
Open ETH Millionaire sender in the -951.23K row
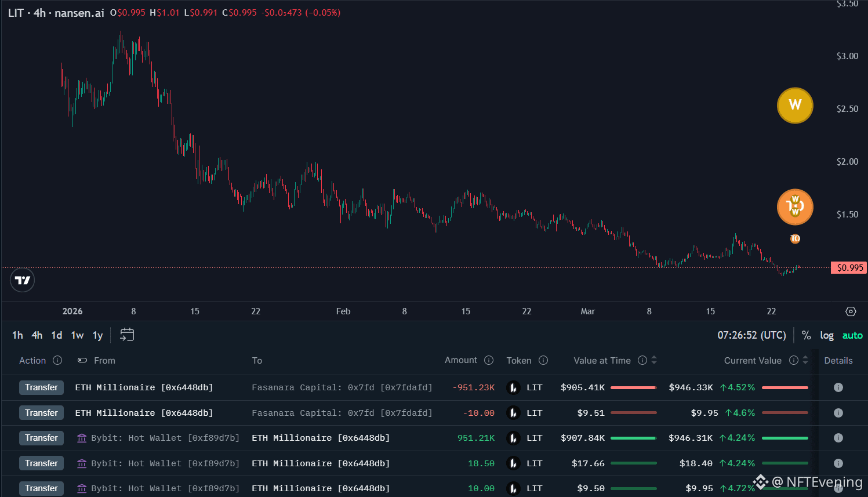pyautogui.click(x=144, y=387)
